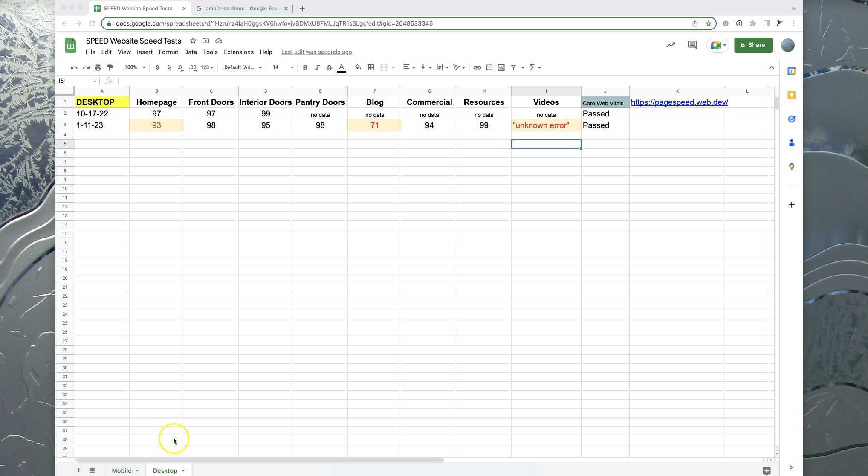Open the pagespeed.web.dev link

tap(679, 102)
